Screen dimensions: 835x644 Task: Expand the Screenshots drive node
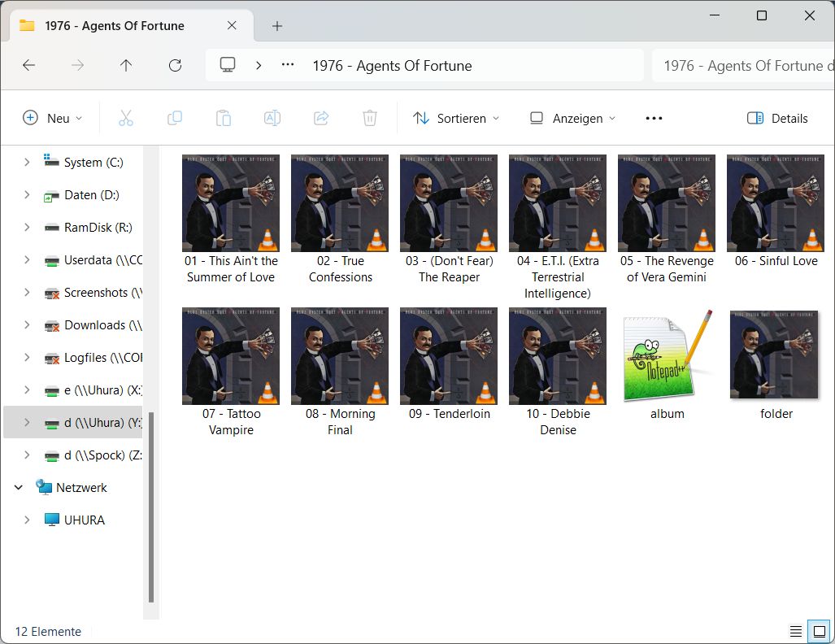click(27, 293)
